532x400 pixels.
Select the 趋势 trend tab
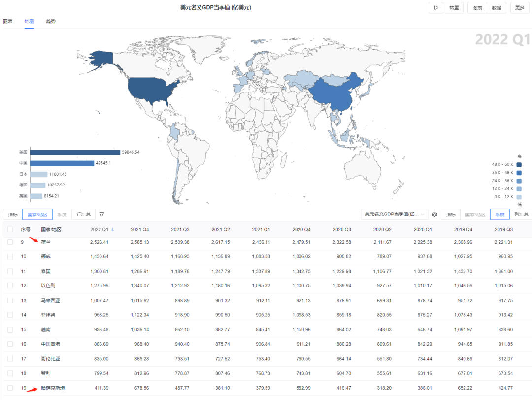click(x=51, y=21)
